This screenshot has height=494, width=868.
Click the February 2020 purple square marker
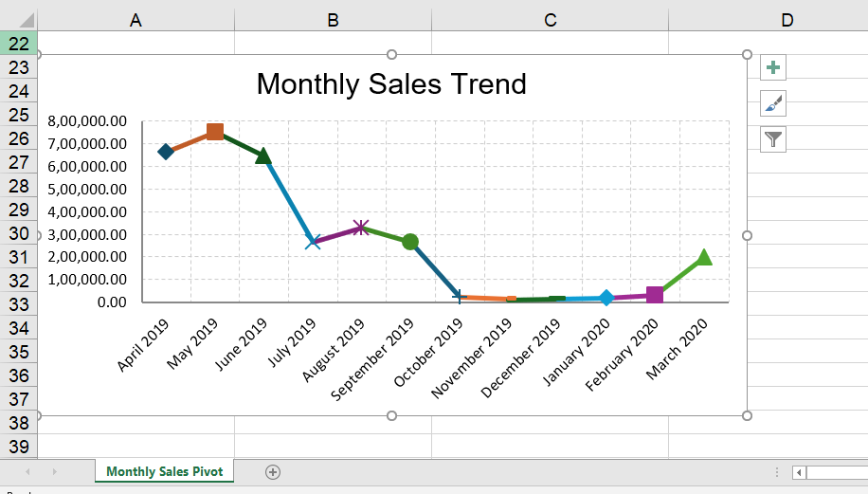pyautogui.click(x=655, y=295)
